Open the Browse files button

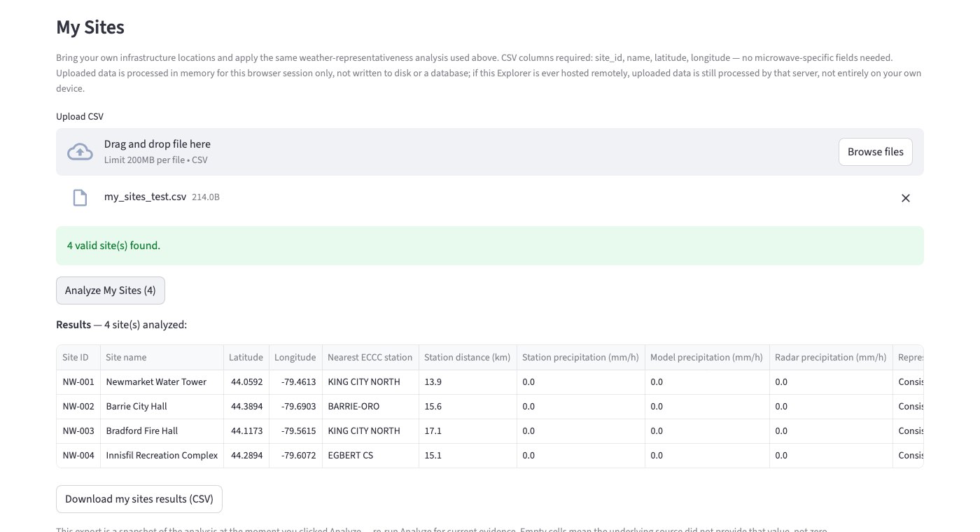pos(875,152)
